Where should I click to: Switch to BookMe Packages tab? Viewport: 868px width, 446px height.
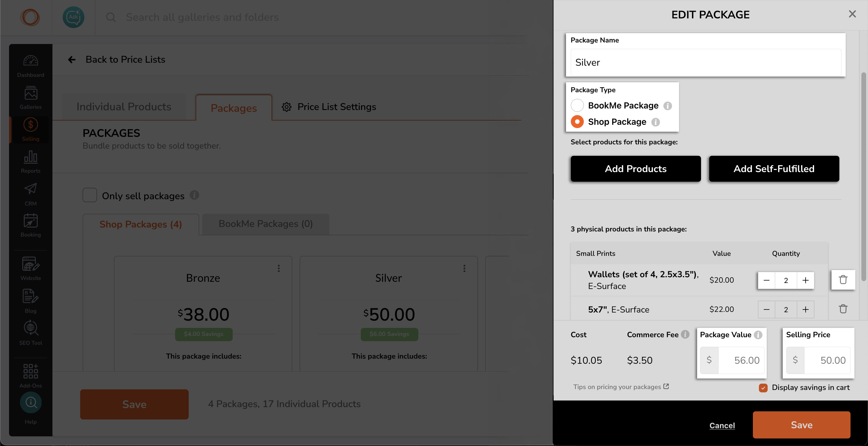(x=266, y=224)
